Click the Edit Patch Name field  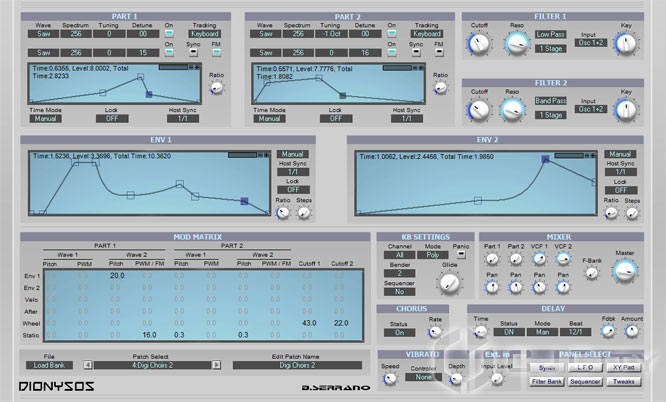pyautogui.click(x=297, y=365)
